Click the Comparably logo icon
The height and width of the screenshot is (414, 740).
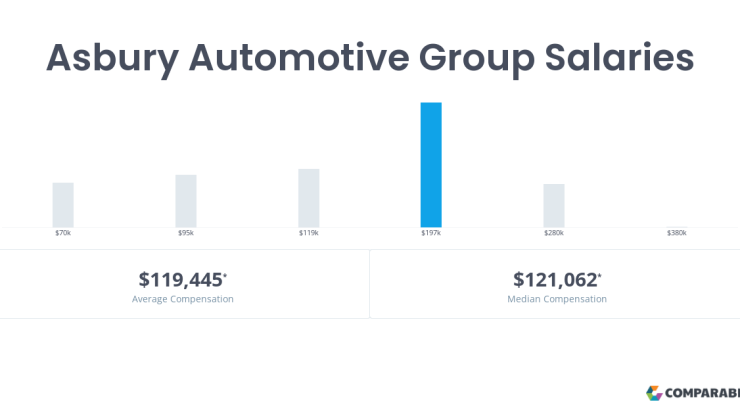click(654, 393)
